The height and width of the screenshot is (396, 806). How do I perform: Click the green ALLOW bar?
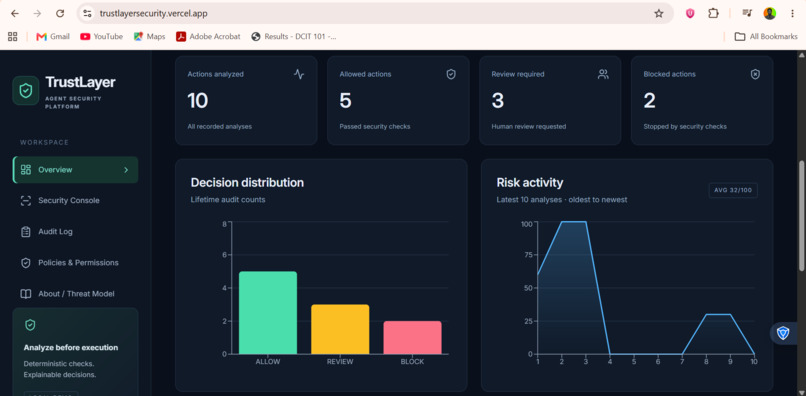click(x=268, y=313)
